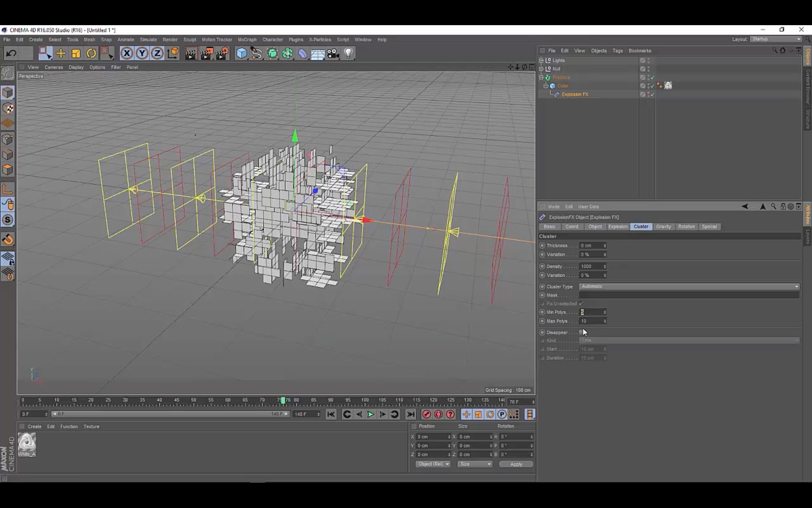812x508 pixels.
Task: Switch to Points mode icon
Action: point(8,139)
